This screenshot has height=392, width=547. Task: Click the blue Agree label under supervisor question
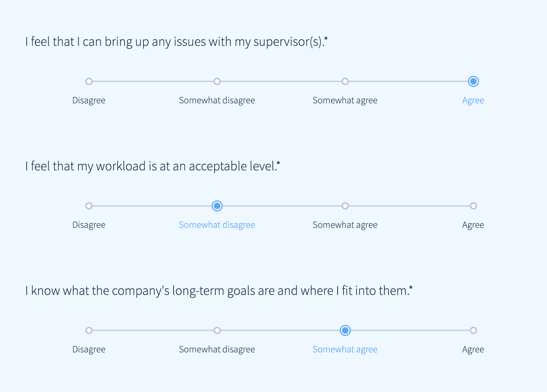point(473,100)
